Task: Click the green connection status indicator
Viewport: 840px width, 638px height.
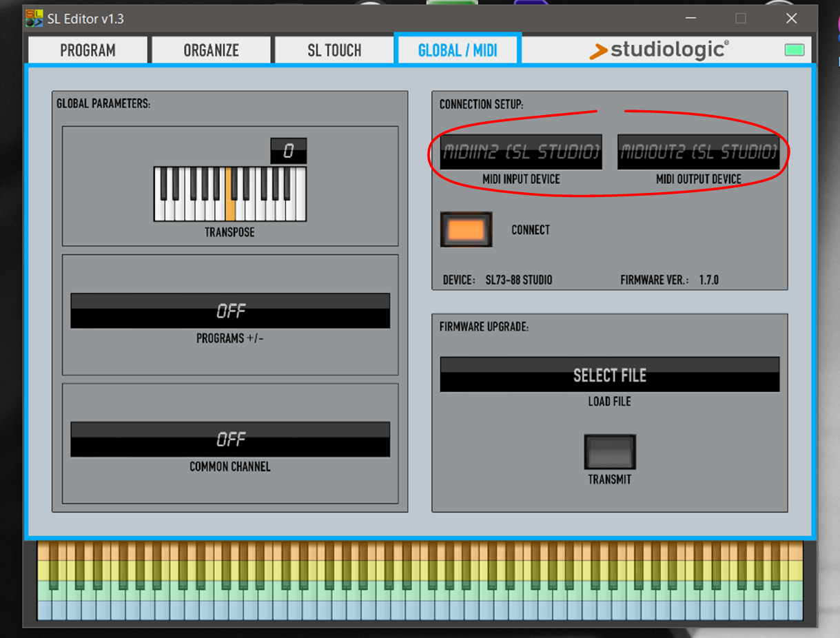Action: click(795, 50)
